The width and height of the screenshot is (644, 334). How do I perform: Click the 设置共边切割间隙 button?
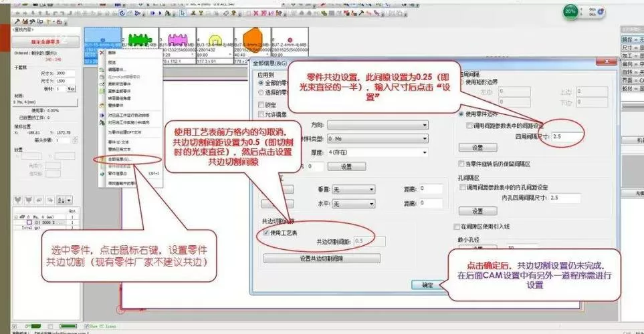pyautogui.click(x=322, y=259)
